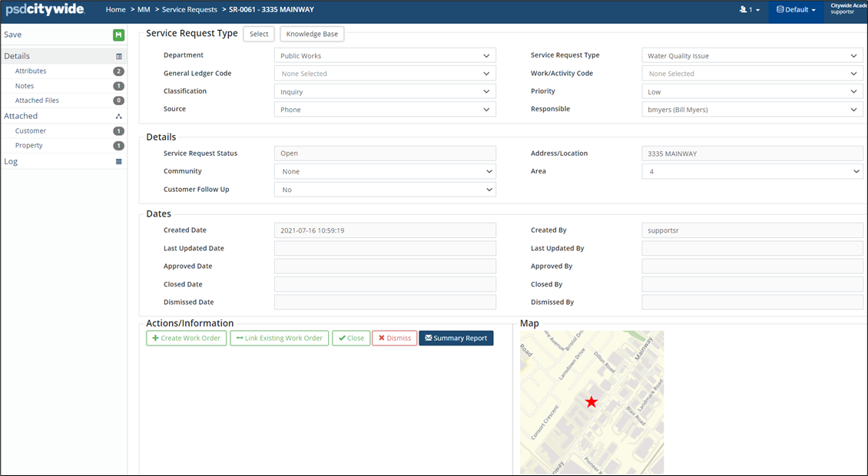Open the Knowledge Base button
The image size is (868, 476).
(x=312, y=35)
